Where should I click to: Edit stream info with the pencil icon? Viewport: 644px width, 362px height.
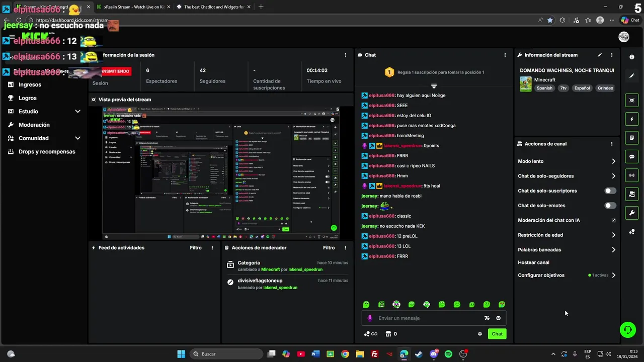click(600, 55)
